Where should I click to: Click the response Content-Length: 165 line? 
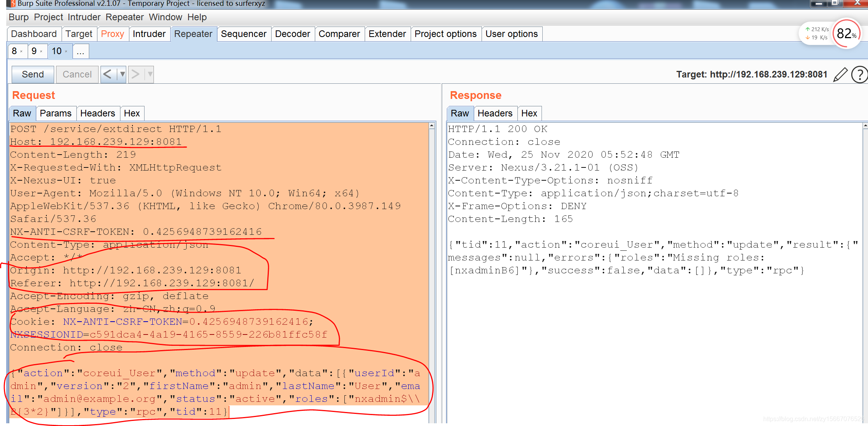tap(510, 219)
